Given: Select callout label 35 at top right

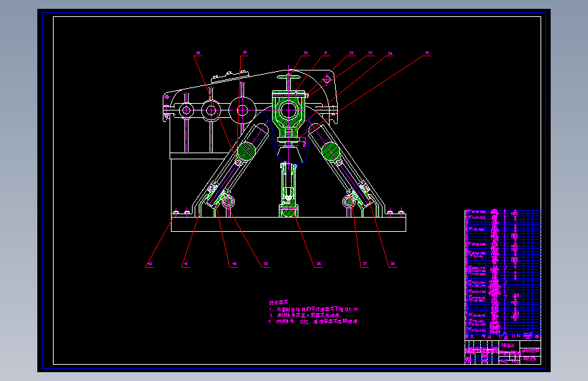Looking at the screenshot, I should pos(427,54).
